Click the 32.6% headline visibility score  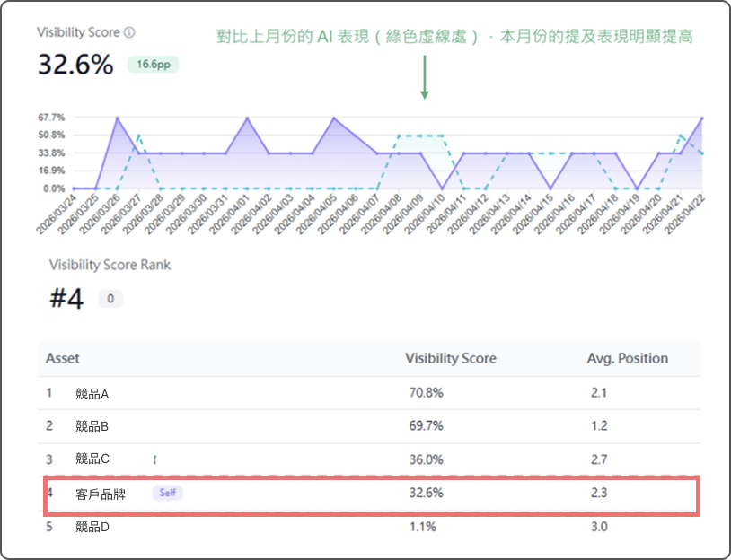(75, 65)
